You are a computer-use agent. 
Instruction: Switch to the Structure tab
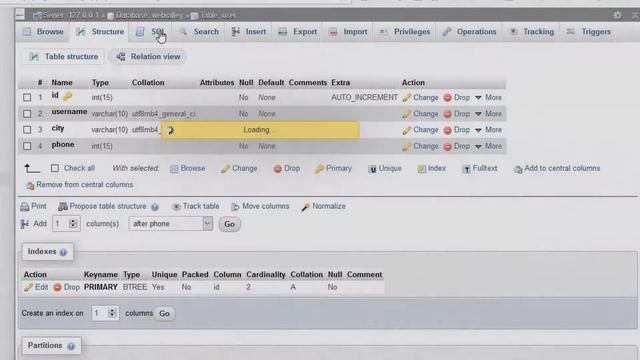tap(100, 32)
